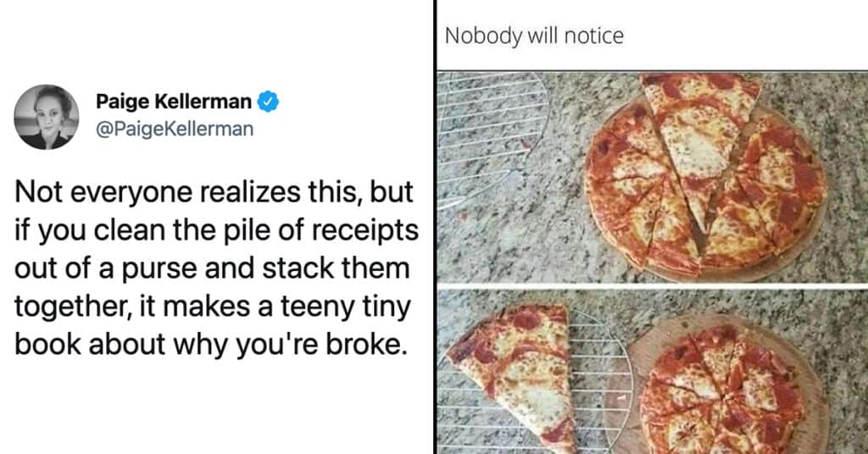Open the Paige Kellerman display name
This screenshot has height=454, width=868.
[x=174, y=102]
